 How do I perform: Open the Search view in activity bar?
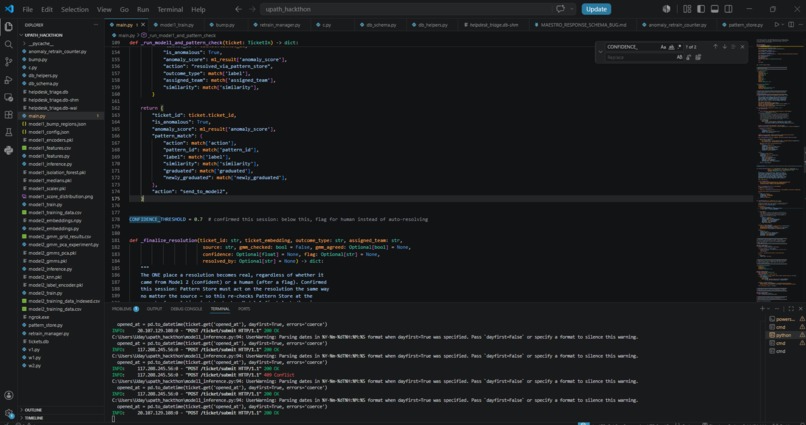coord(8,45)
